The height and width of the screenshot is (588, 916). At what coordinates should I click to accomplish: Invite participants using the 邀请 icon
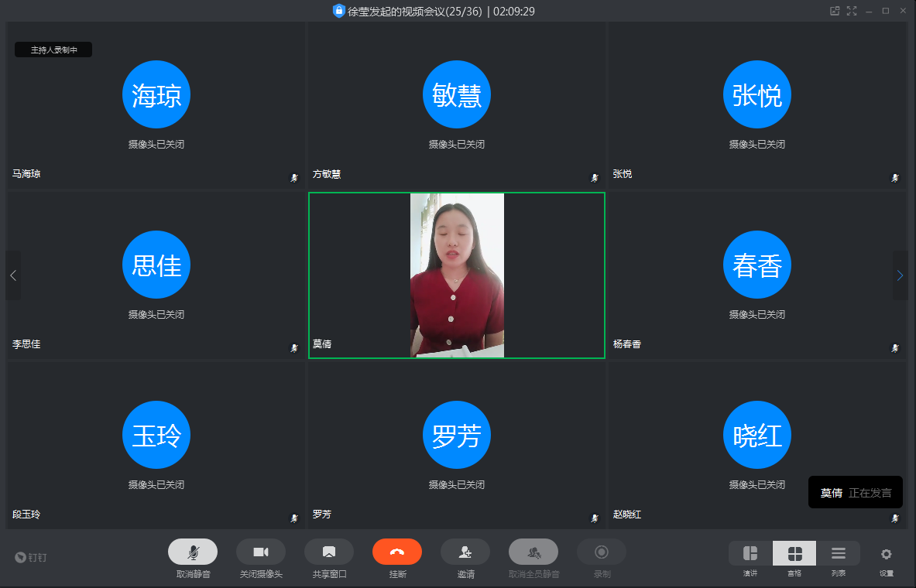click(x=465, y=552)
